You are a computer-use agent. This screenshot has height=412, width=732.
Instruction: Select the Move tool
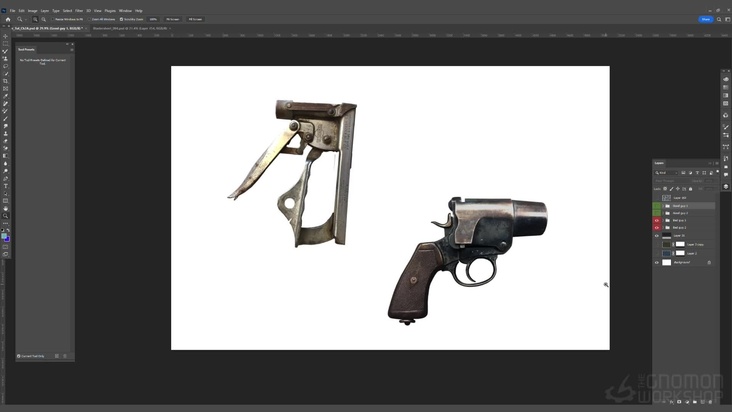pyautogui.click(x=6, y=36)
